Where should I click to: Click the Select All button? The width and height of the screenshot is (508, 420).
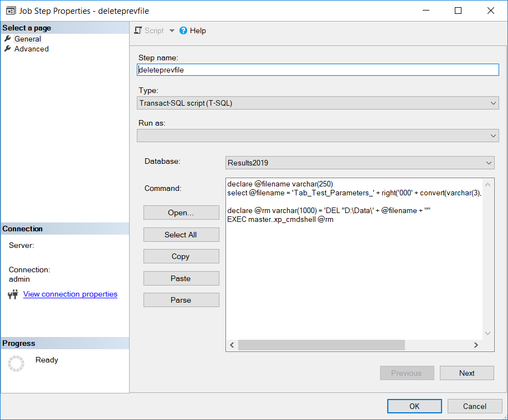pyautogui.click(x=181, y=234)
